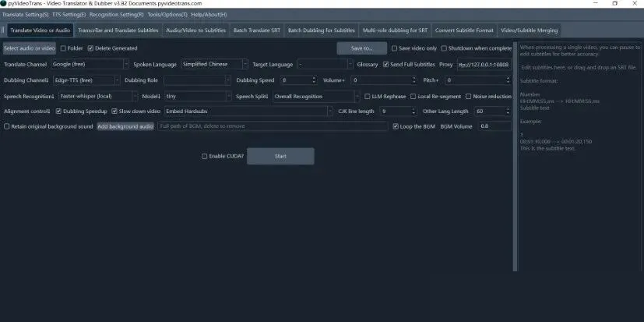This screenshot has width=644, height=322.
Task: Open the TTS Setting(E) menu
Action: (x=69, y=14)
